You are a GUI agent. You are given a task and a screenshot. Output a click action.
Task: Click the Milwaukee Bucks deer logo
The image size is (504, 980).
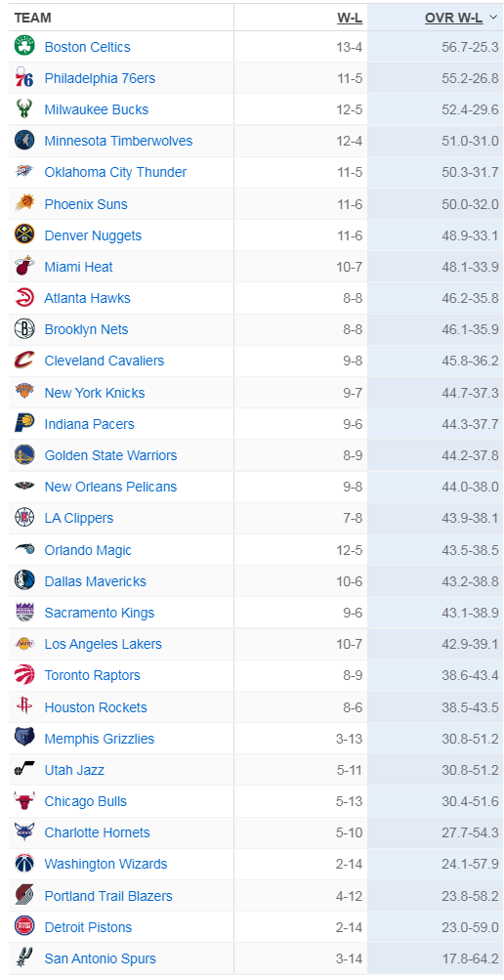[24, 109]
